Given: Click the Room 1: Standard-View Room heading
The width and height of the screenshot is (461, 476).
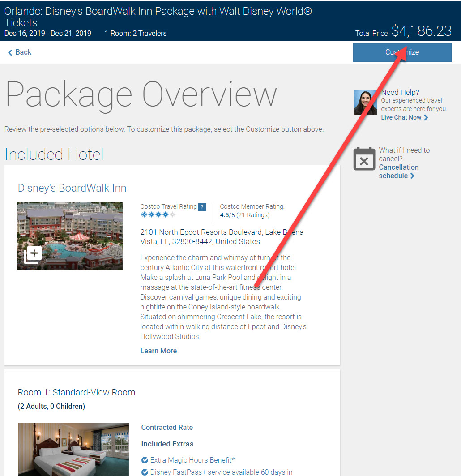Looking at the screenshot, I should 77,392.
